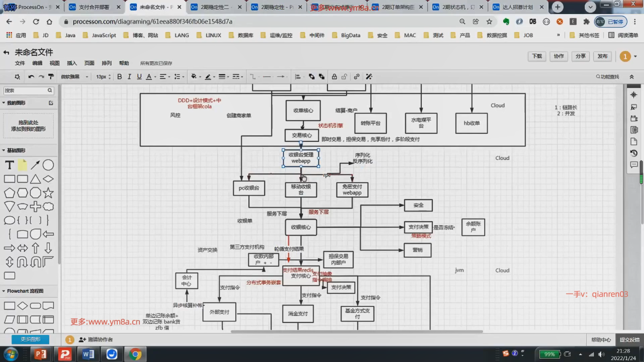Screen dimensions: 644x362
Task: Click the Undo arrow in toolbar
Action: [31, 77]
